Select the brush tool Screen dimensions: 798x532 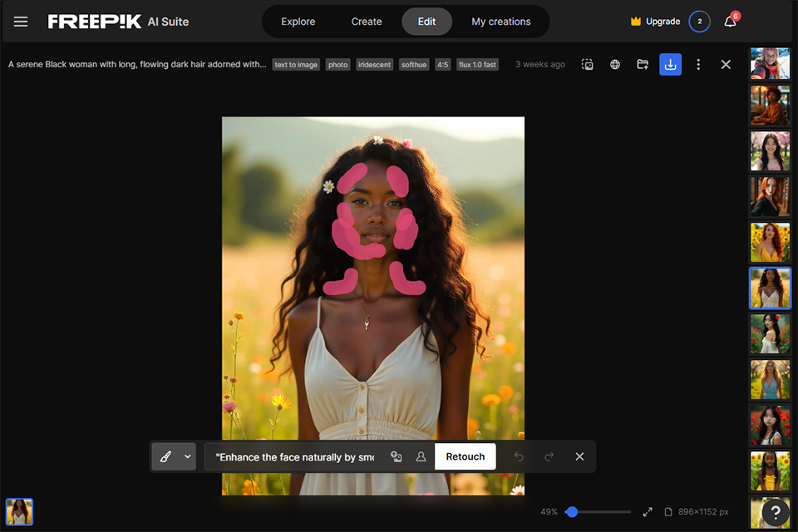pyautogui.click(x=165, y=456)
